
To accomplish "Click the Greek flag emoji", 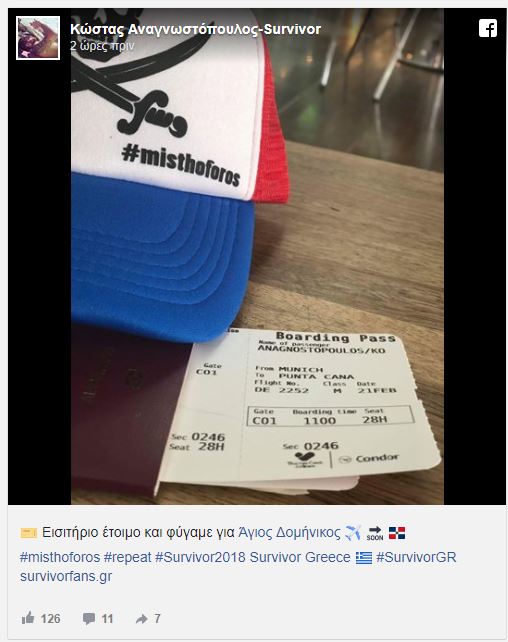I will tap(364, 558).
